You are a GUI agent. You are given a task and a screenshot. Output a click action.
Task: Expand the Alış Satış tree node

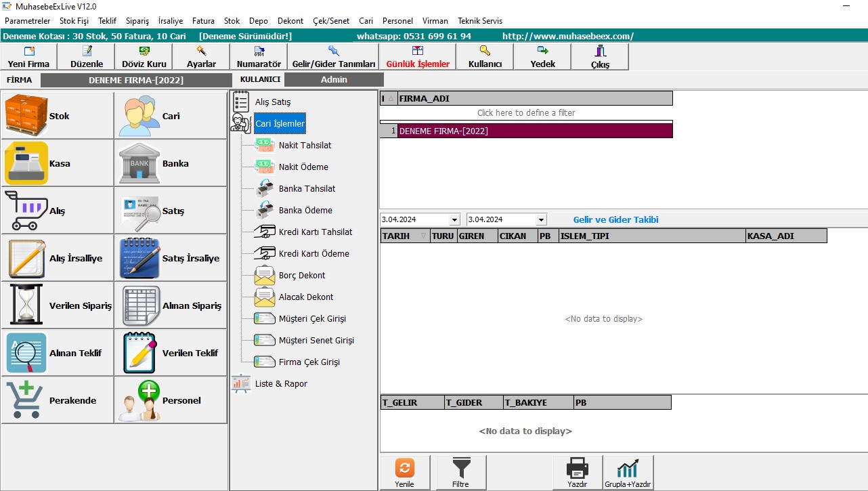point(272,102)
